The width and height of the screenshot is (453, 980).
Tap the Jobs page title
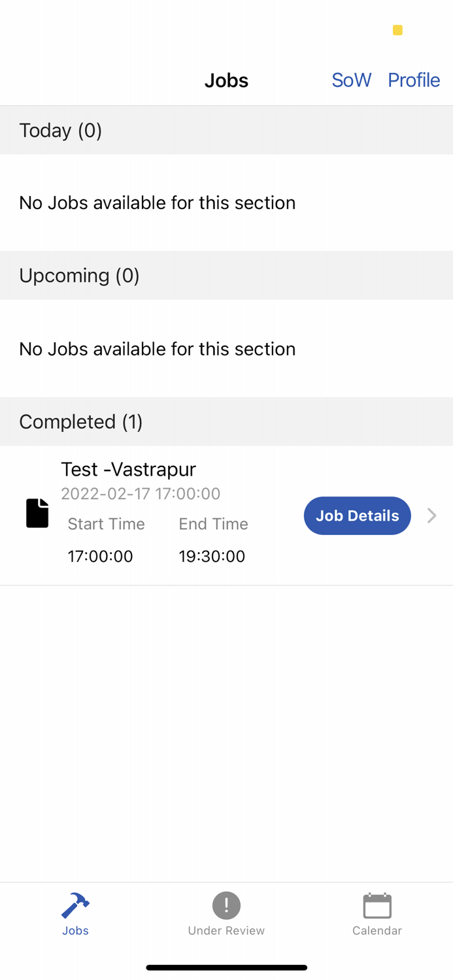pos(226,80)
